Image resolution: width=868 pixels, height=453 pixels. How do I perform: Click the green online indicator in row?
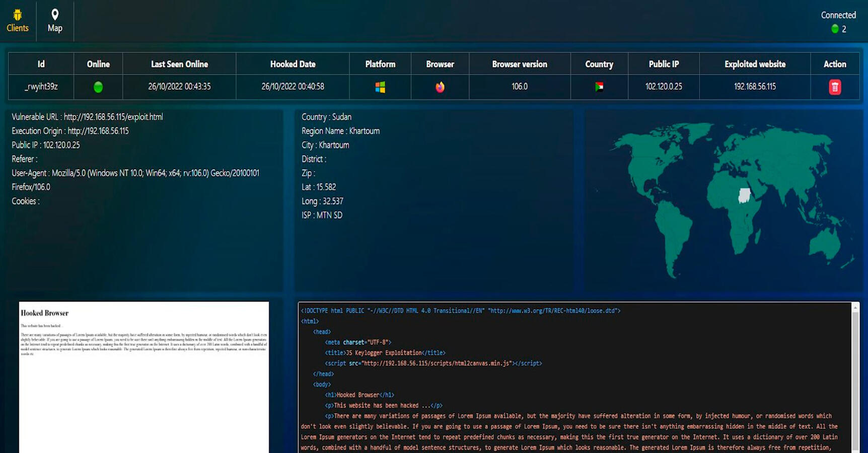tap(98, 87)
